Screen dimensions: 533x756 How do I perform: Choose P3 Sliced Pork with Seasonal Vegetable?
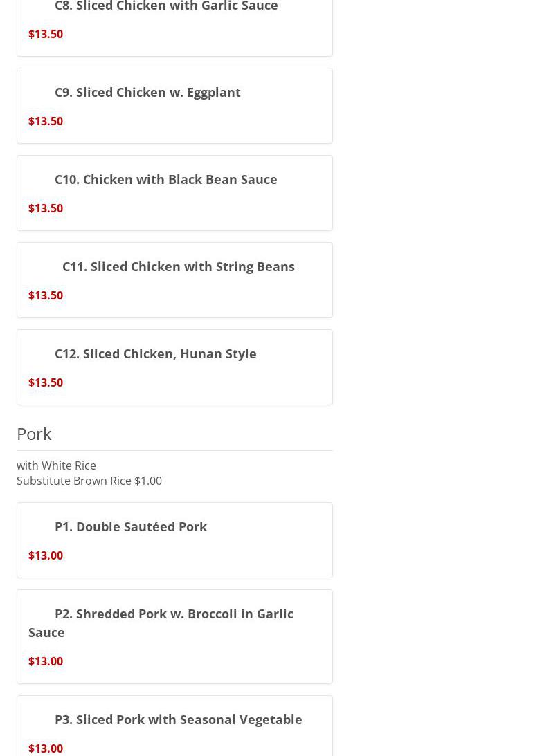[178, 719]
